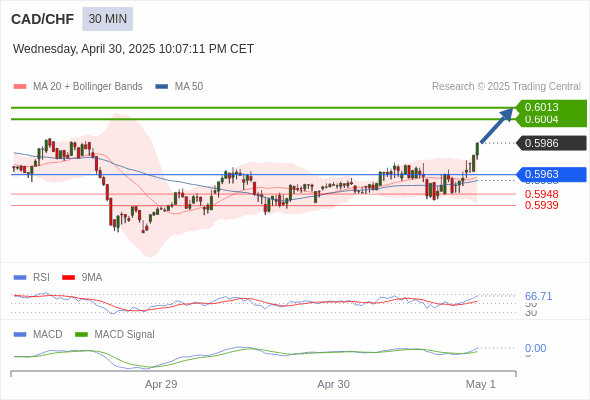Click the May 1 date marker
This screenshot has height=400, width=590.
click(x=481, y=385)
